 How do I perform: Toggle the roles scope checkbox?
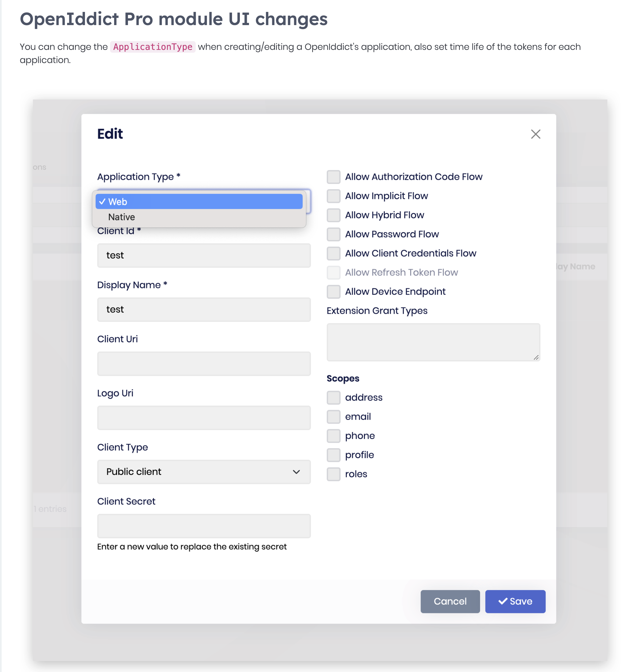pos(333,474)
